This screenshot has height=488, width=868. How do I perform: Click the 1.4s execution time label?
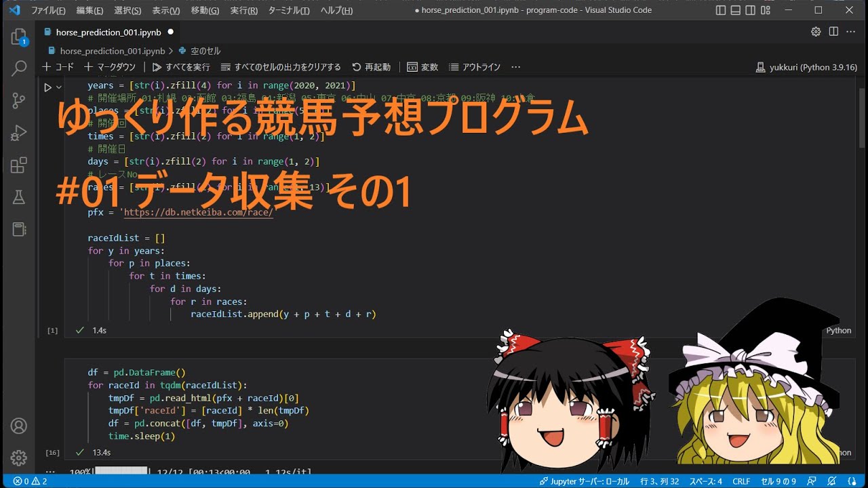99,330
